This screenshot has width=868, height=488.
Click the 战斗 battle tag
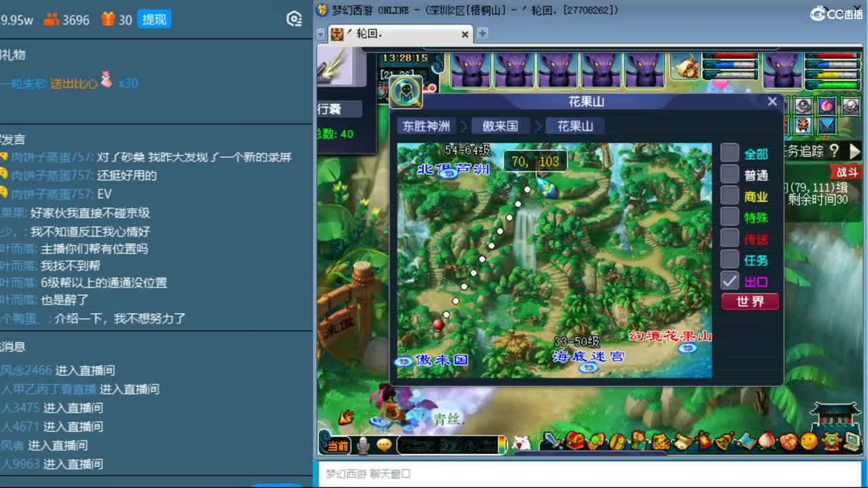[x=847, y=173]
